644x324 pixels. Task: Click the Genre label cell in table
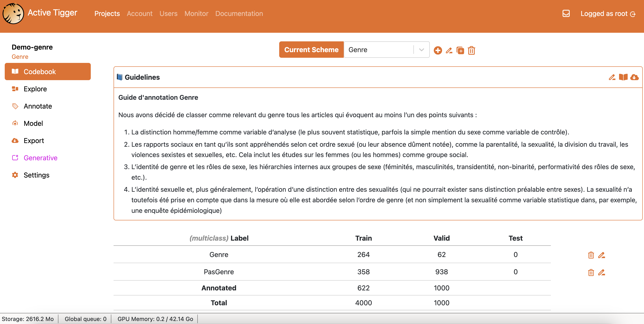tap(219, 254)
